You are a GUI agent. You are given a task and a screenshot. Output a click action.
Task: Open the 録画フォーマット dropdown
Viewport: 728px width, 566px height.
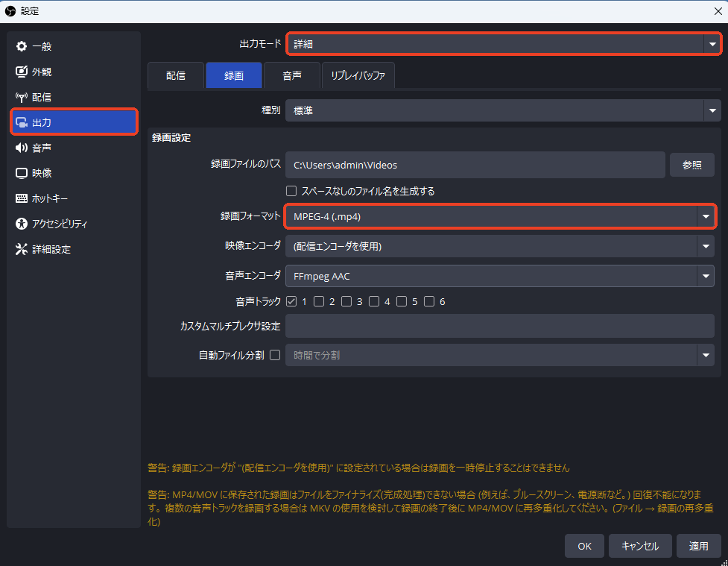[x=499, y=216]
